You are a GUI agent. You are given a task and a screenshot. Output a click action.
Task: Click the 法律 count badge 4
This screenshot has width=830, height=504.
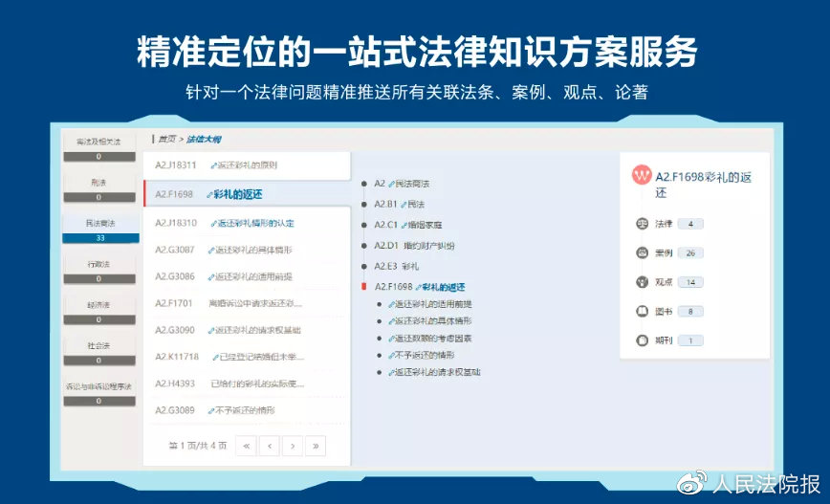point(690,224)
